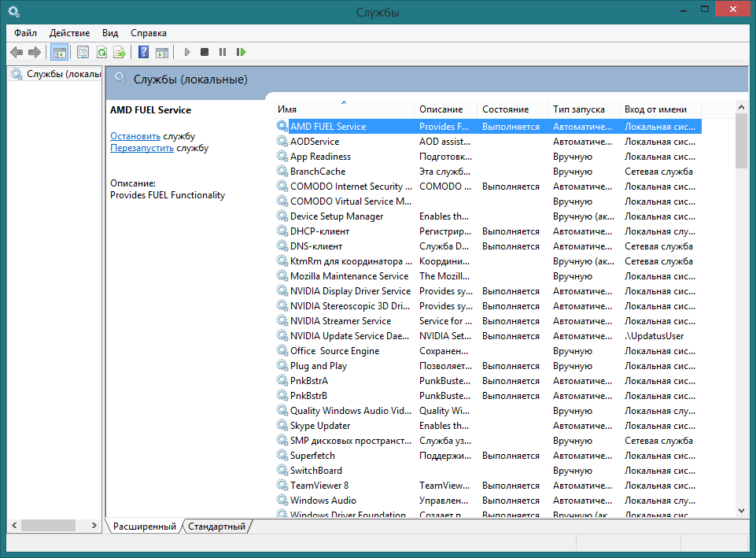Screen dimensions: 756x558
Task: Click the Export list toolbar icon
Action: click(119, 52)
